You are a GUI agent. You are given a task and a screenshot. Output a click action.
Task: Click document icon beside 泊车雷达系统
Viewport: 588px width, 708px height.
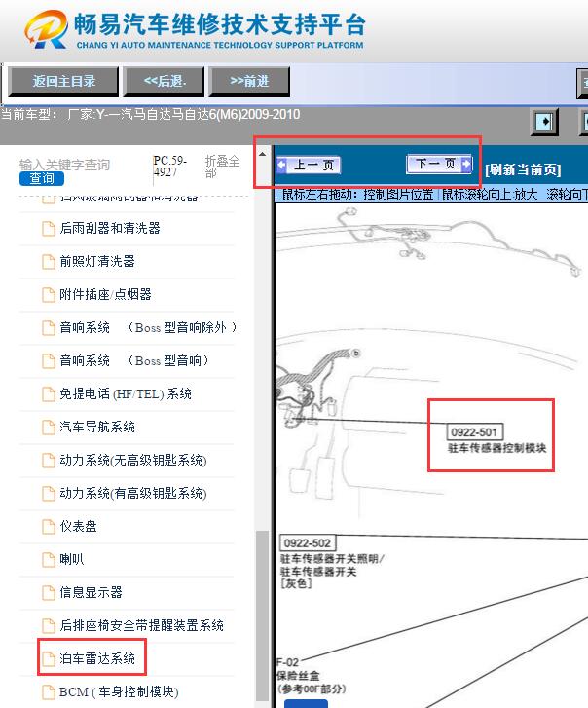(49, 659)
